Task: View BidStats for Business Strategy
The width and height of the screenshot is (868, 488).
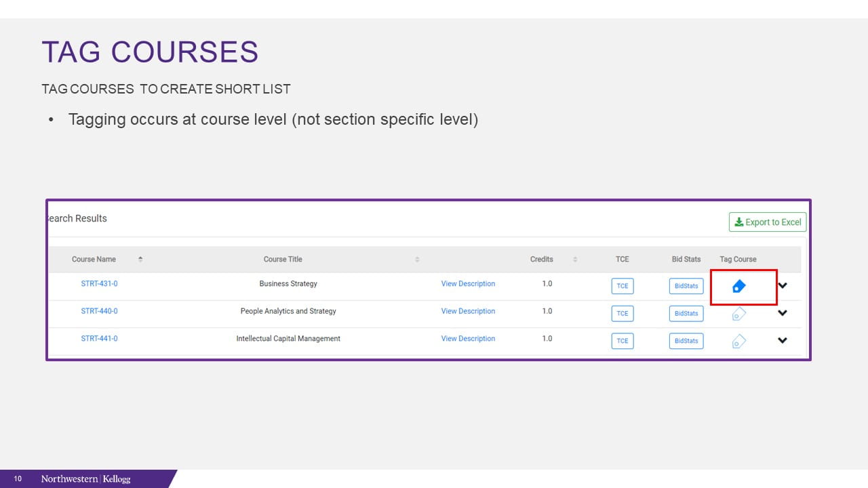Action: tap(686, 286)
